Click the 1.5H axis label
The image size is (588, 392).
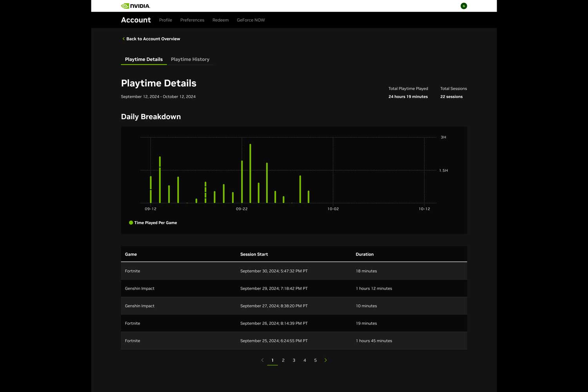tap(443, 171)
